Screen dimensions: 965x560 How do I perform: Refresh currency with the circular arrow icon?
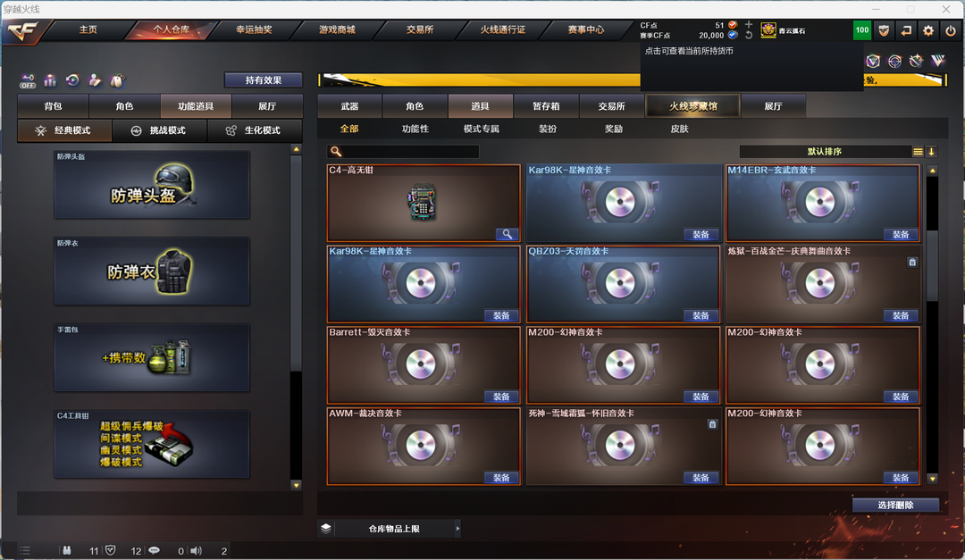(x=749, y=35)
